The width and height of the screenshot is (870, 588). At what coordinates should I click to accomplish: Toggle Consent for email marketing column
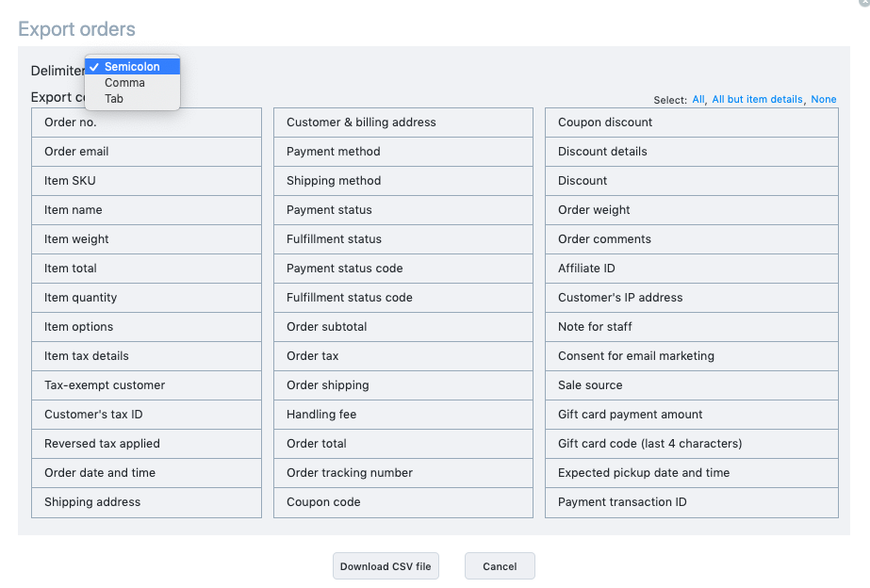click(x=691, y=356)
